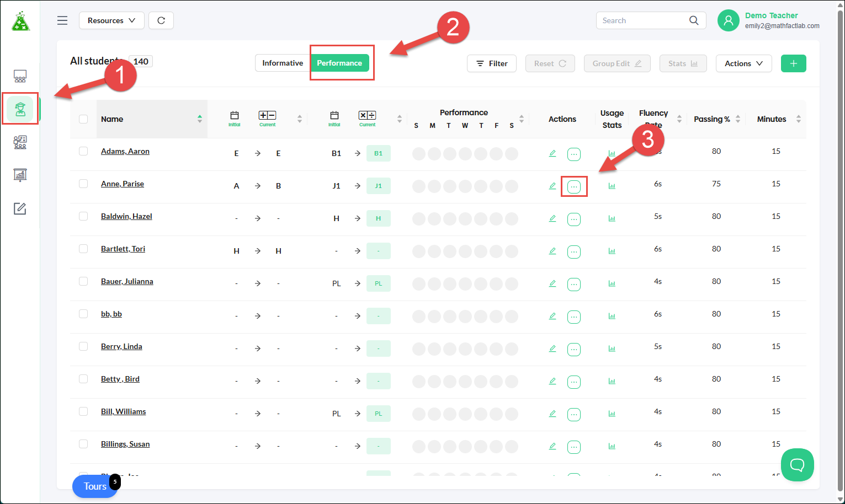Open student link Adams, Aaron
Viewport: 845px width, 504px height.
pos(125,151)
